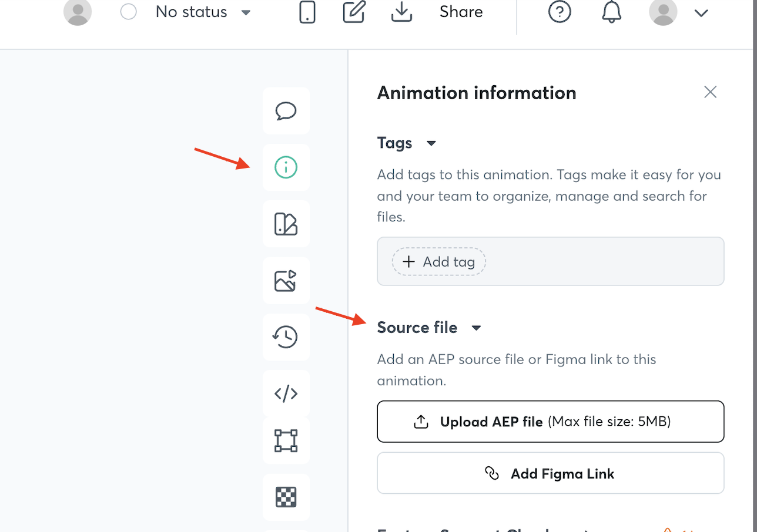Image resolution: width=757 pixels, height=532 pixels.
Task: Collapse the Tags section
Action: tap(431, 143)
